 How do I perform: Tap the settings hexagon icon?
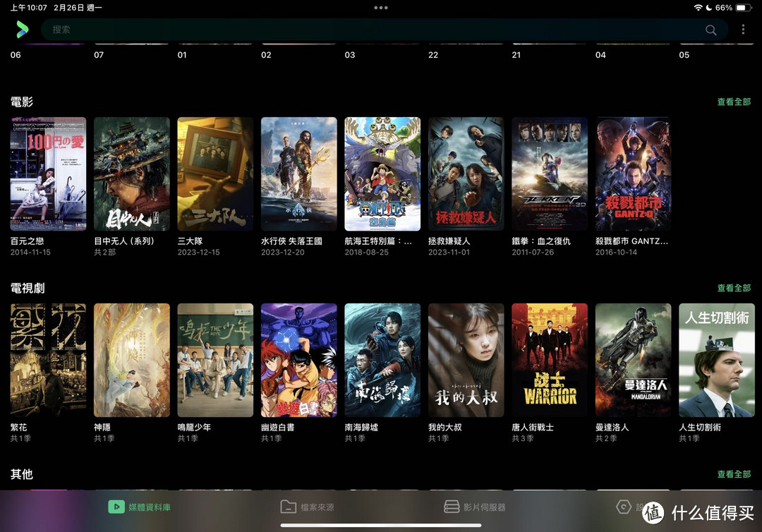(x=624, y=507)
